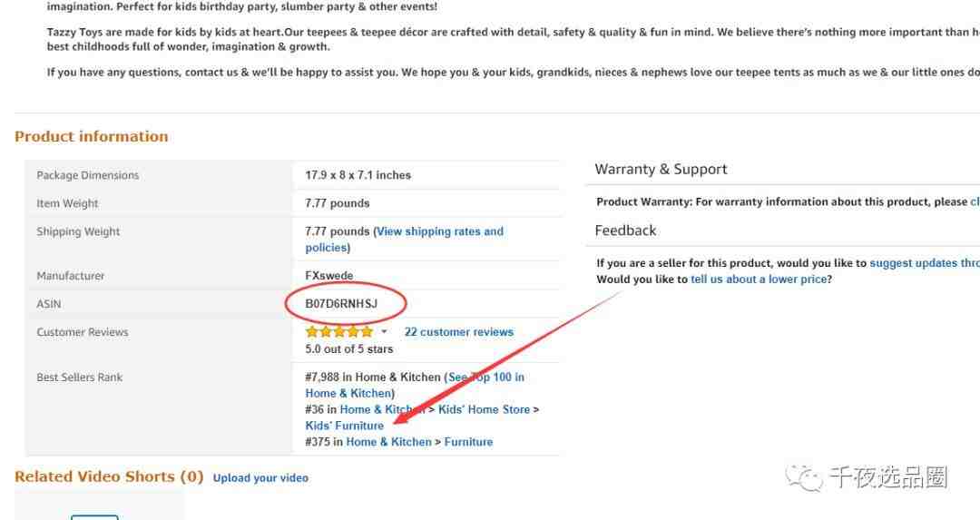The width and height of the screenshot is (980, 520).
Task: Open the Kids' Furniture category link
Action: point(345,426)
